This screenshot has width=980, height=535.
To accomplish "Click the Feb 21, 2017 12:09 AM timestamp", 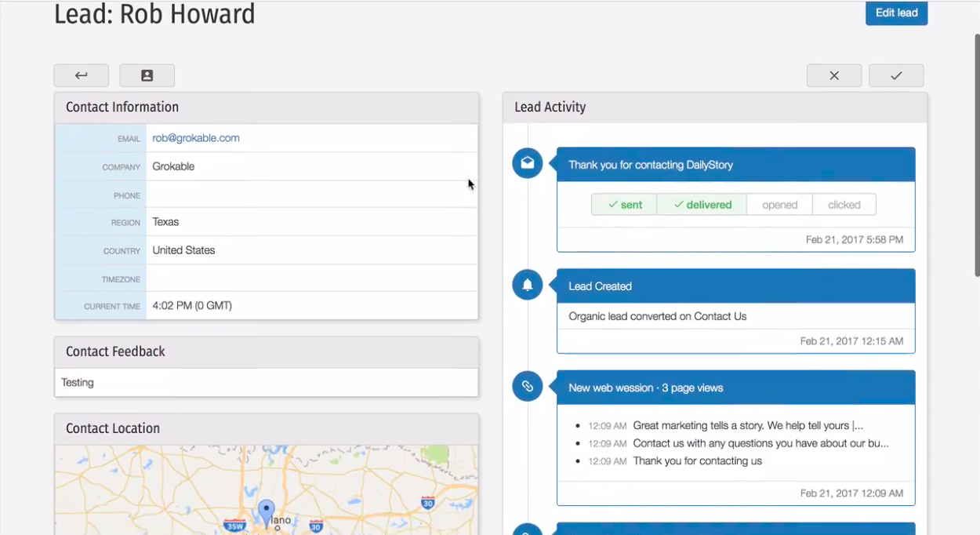I will click(851, 493).
